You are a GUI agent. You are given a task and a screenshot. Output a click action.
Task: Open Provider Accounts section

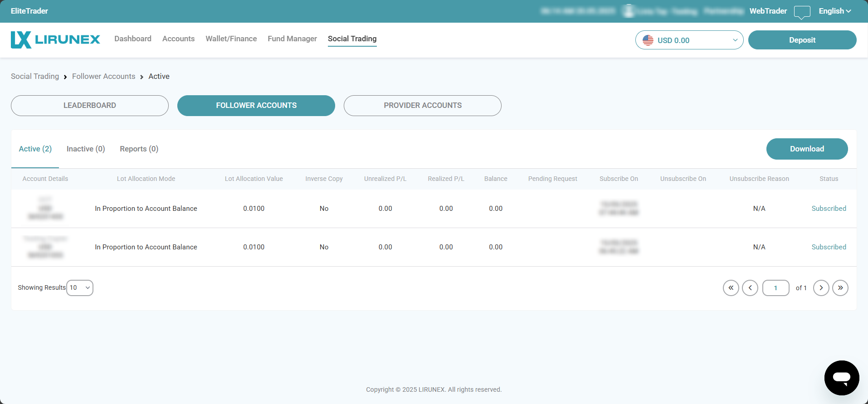point(422,106)
